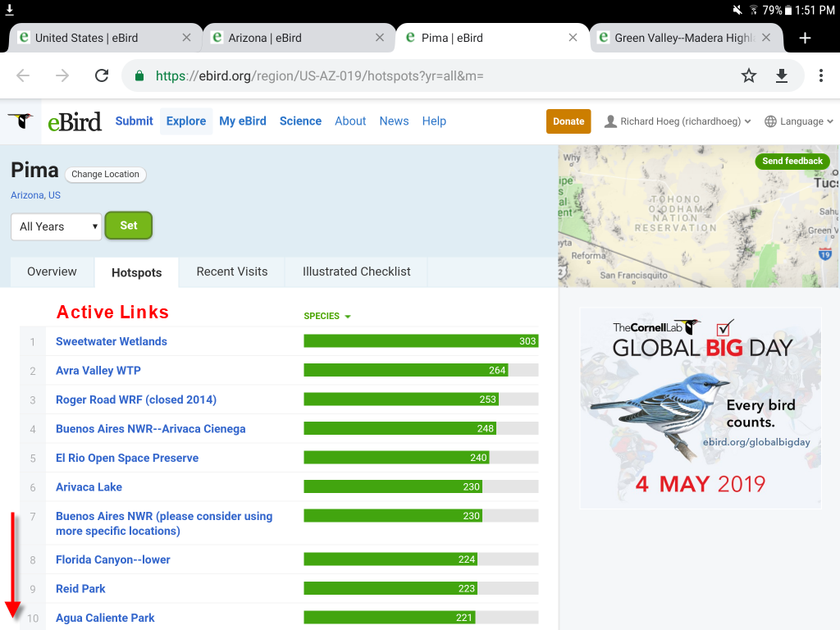Close the Green Valley--Madera Highlands tab
This screenshot has height=630, width=840.
coord(766,38)
